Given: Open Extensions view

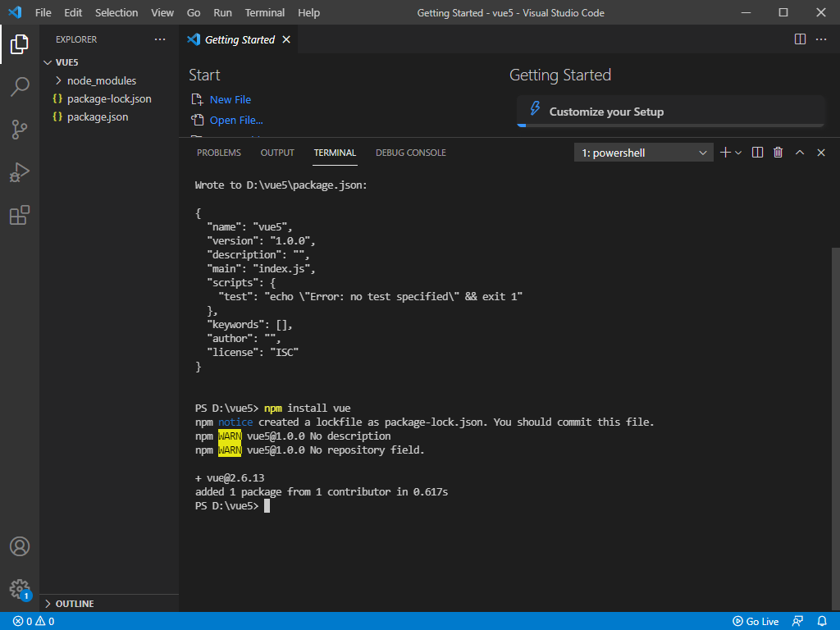Looking at the screenshot, I should [x=20, y=216].
